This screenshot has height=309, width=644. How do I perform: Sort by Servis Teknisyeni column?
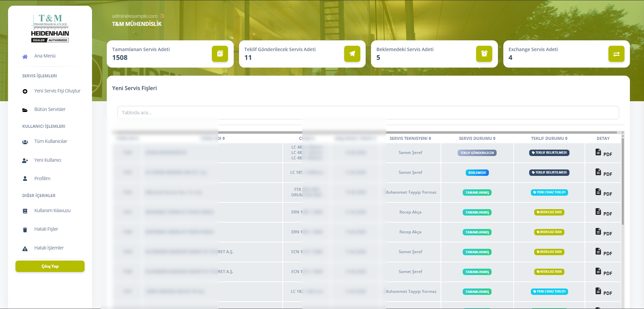pos(410,139)
